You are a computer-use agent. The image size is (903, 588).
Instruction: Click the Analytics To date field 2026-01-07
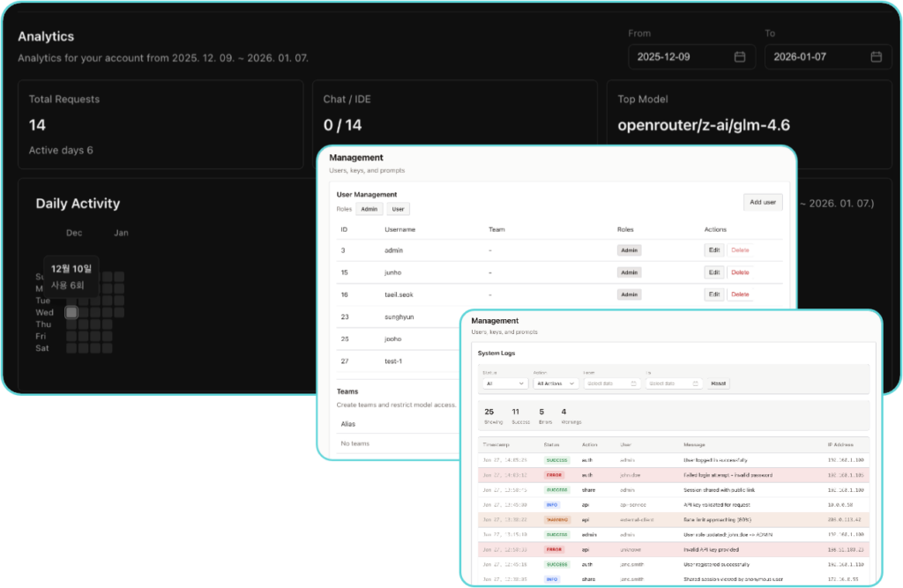tap(827, 56)
